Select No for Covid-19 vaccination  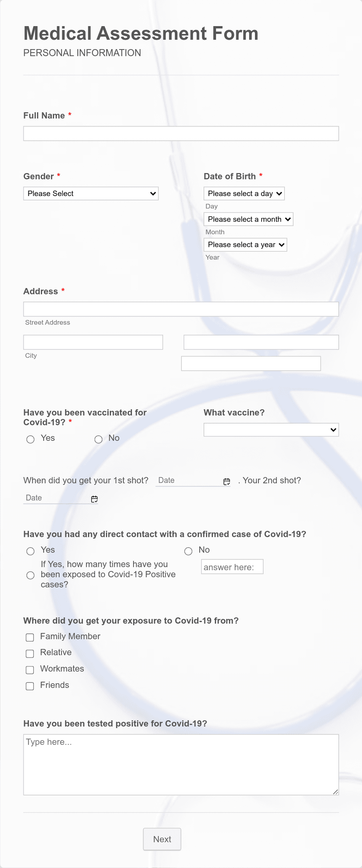click(98, 440)
